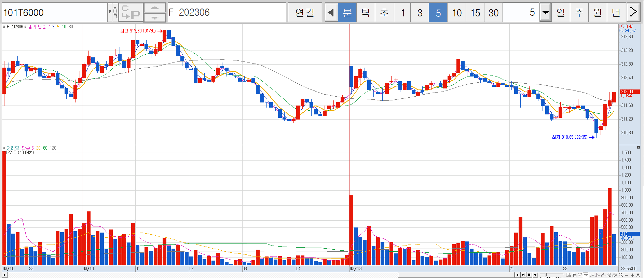This screenshot has width=644, height=278.
Task: Click the 22:55:00 time readout
Action: tap(629, 268)
